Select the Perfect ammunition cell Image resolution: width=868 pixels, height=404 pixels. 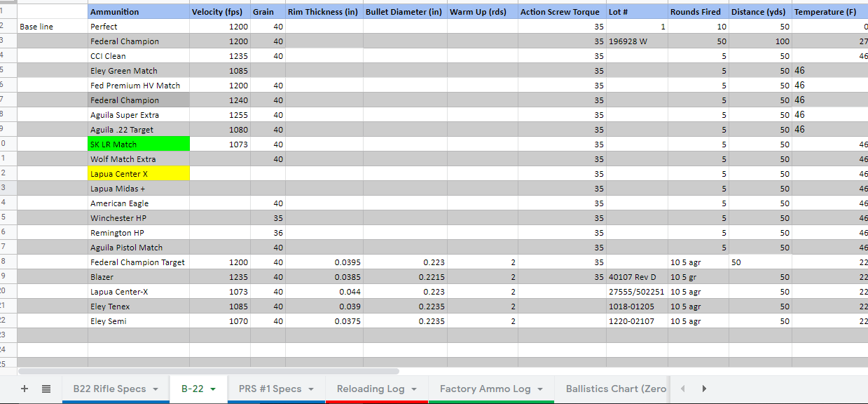(139, 27)
